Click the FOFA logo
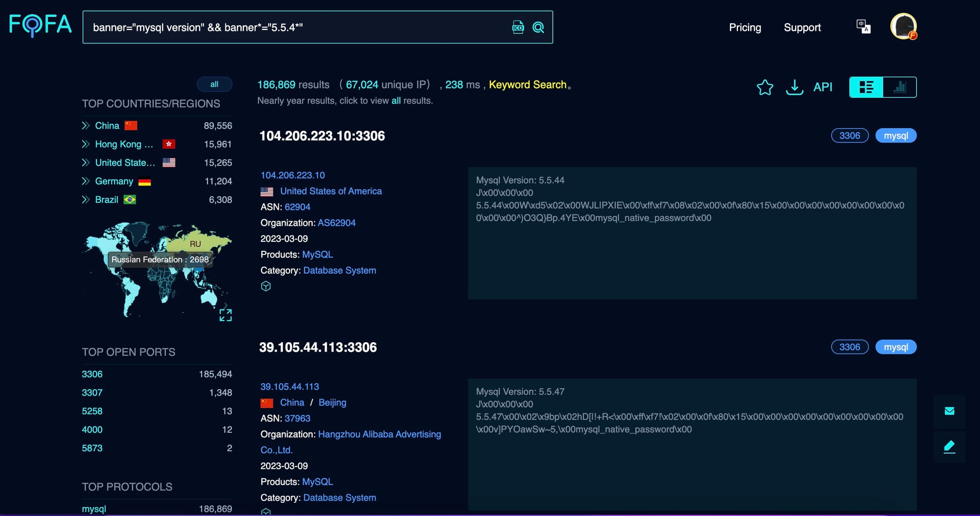Image resolution: width=980 pixels, height=516 pixels. point(40,25)
